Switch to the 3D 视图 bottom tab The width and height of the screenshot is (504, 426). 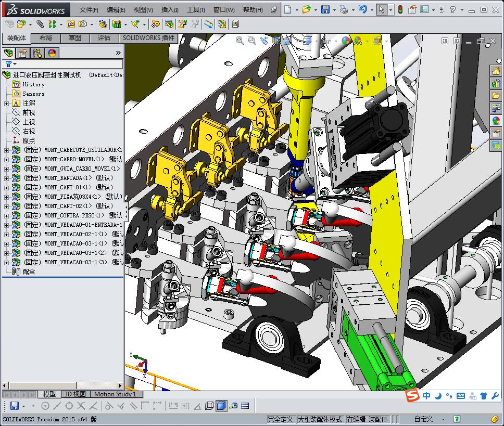74,394
